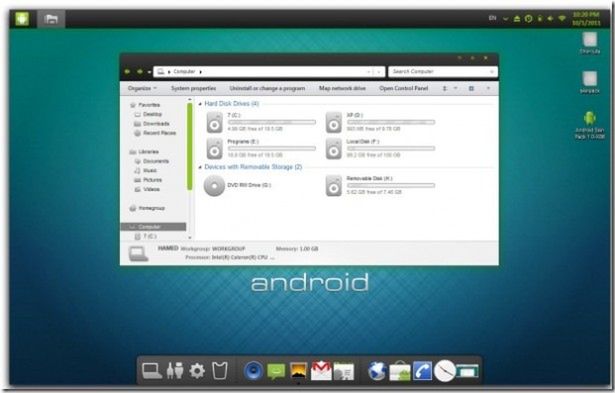Open the settings gear in the dock

tap(197, 370)
